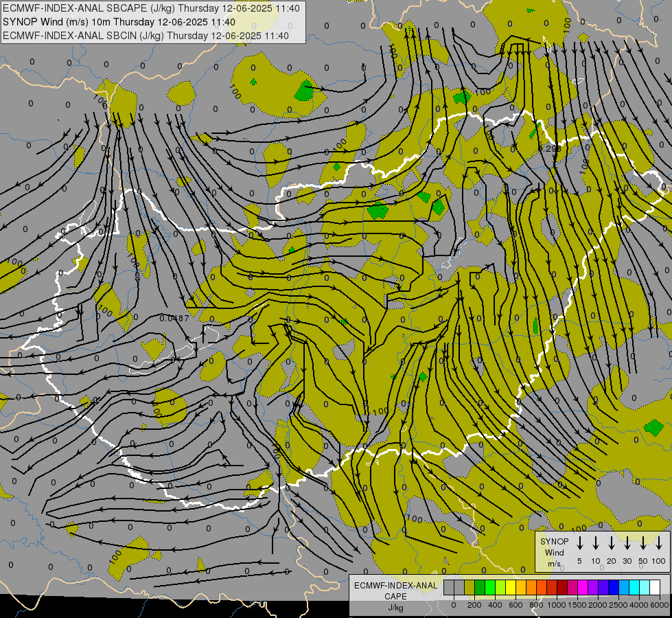Pick the pure yellow CAPE legend swatch

(x=511, y=587)
